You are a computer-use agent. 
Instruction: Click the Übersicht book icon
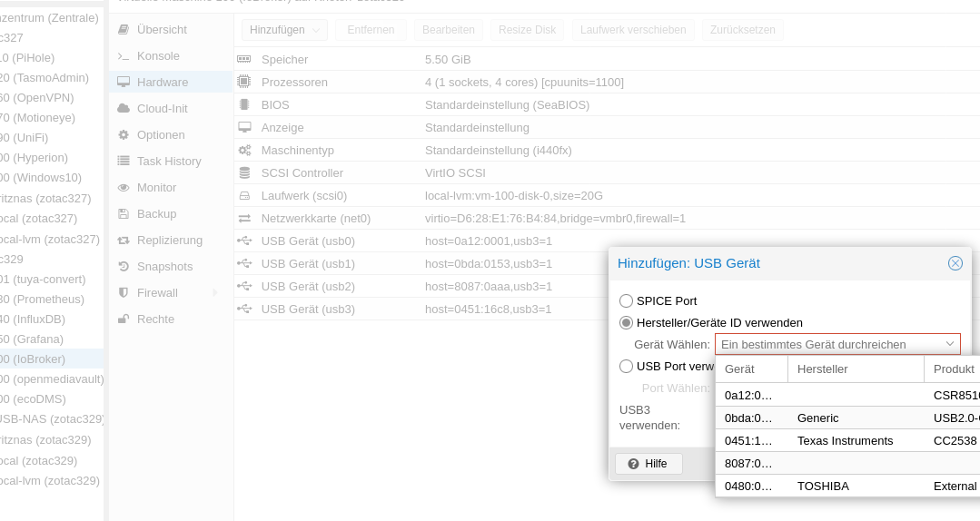tap(124, 29)
